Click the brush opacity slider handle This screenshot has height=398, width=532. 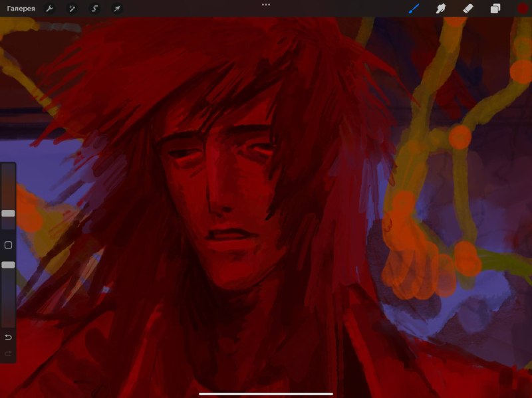click(8, 264)
